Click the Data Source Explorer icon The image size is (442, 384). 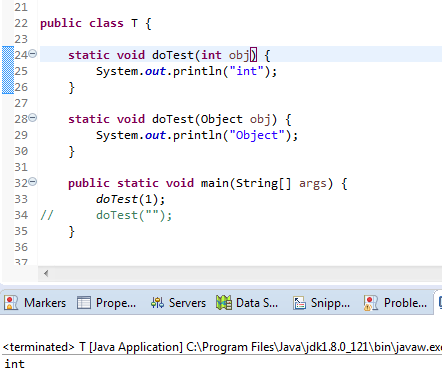(x=224, y=303)
